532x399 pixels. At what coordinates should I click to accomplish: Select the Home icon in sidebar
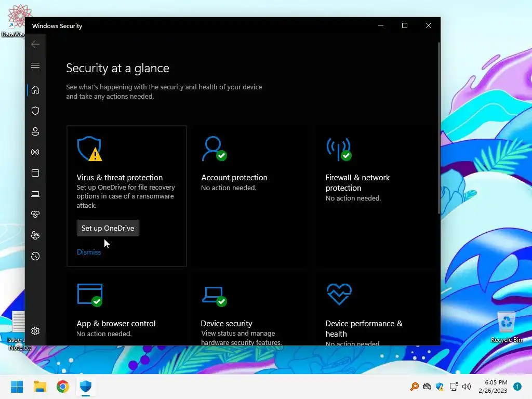pos(35,90)
